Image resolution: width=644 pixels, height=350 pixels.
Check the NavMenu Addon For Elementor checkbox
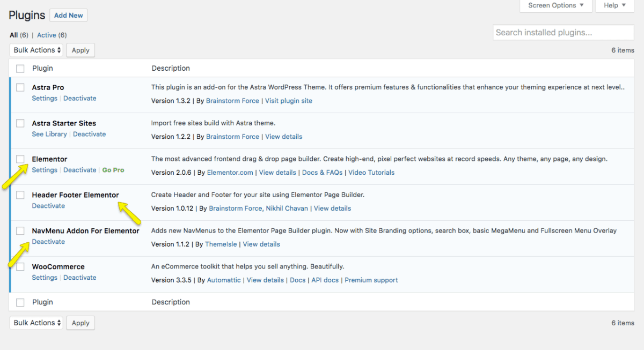click(20, 231)
